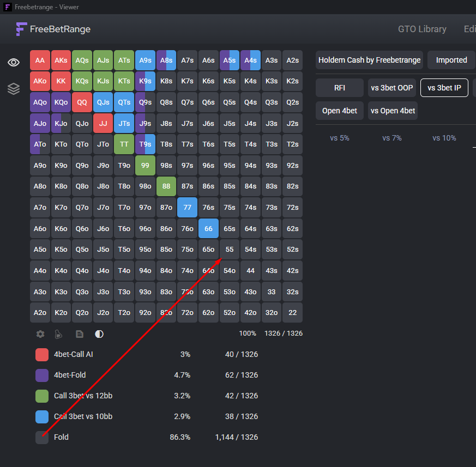Click the red 4bet-Call AI color swatch

coord(42,355)
